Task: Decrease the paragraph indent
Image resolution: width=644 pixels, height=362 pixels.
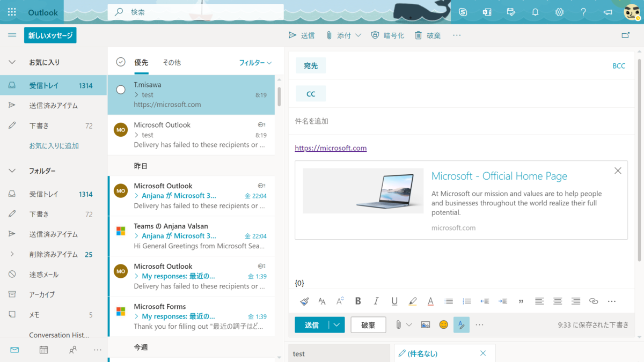Action: (485, 301)
